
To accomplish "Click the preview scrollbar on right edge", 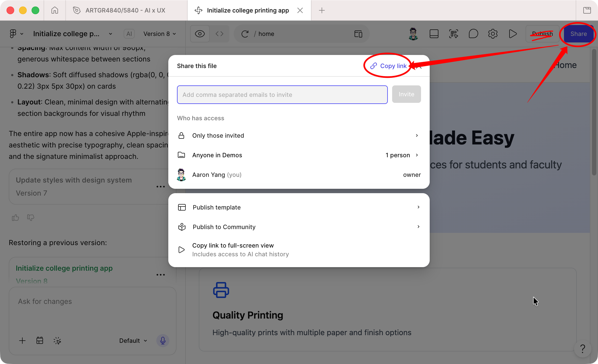I will (594, 112).
